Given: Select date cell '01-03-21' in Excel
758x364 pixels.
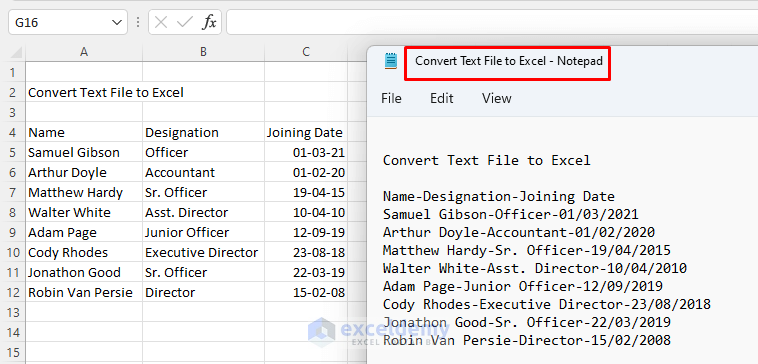Looking at the screenshot, I should click(306, 153).
